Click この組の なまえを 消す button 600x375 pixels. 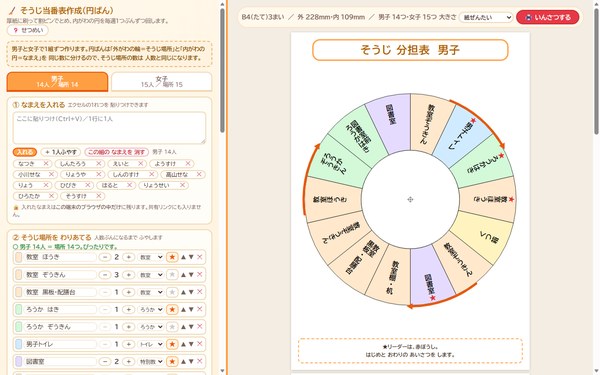coord(116,152)
